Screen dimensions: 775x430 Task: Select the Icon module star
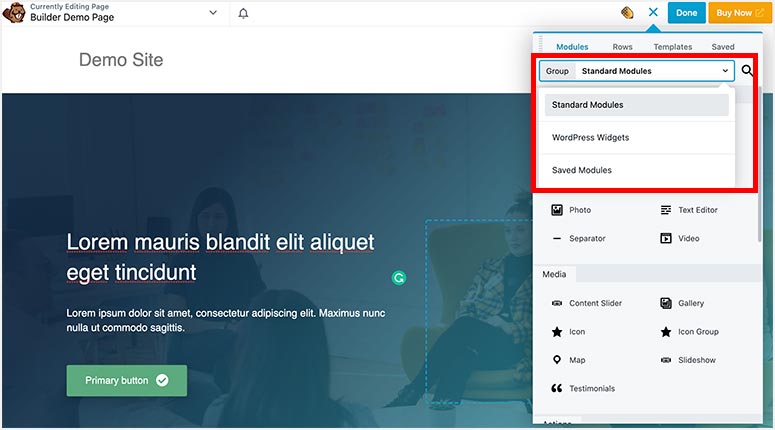[557, 332]
